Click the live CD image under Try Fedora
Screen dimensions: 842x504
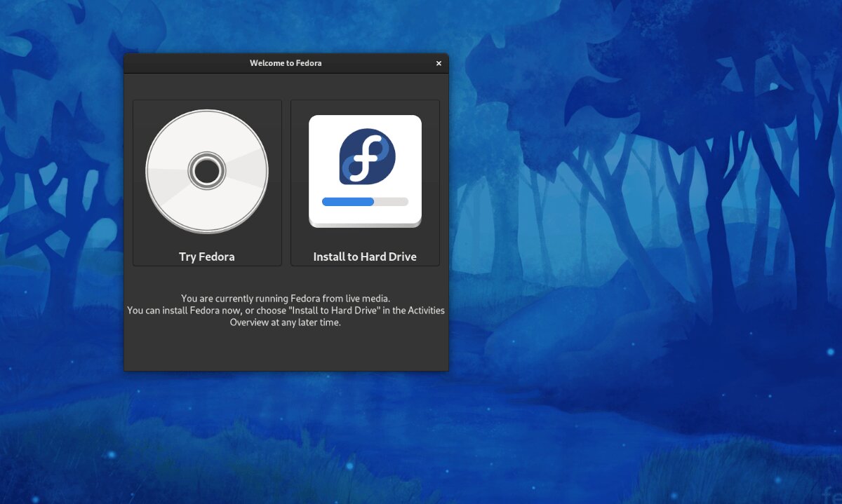207,170
